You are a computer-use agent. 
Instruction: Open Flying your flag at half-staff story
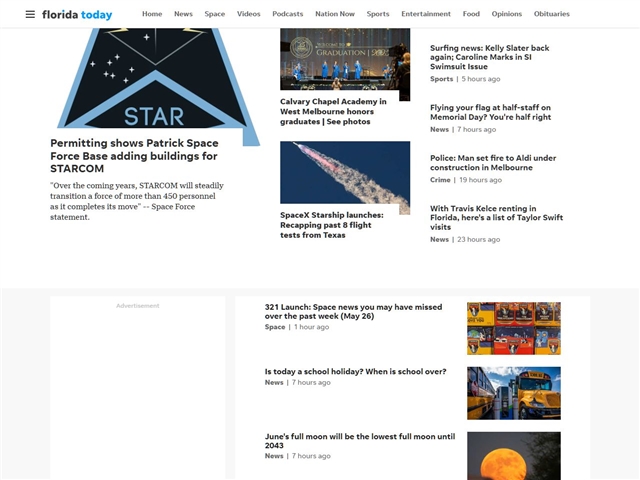pyautogui.click(x=490, y=112)
